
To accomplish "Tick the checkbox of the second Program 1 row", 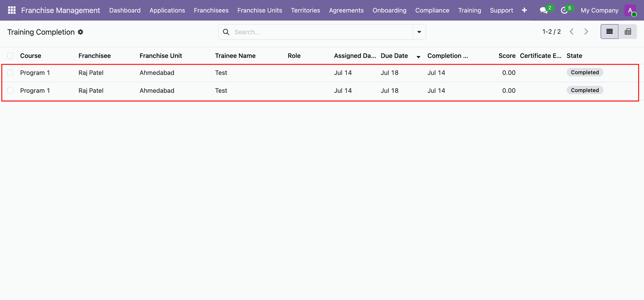I will tap(10, 91).
